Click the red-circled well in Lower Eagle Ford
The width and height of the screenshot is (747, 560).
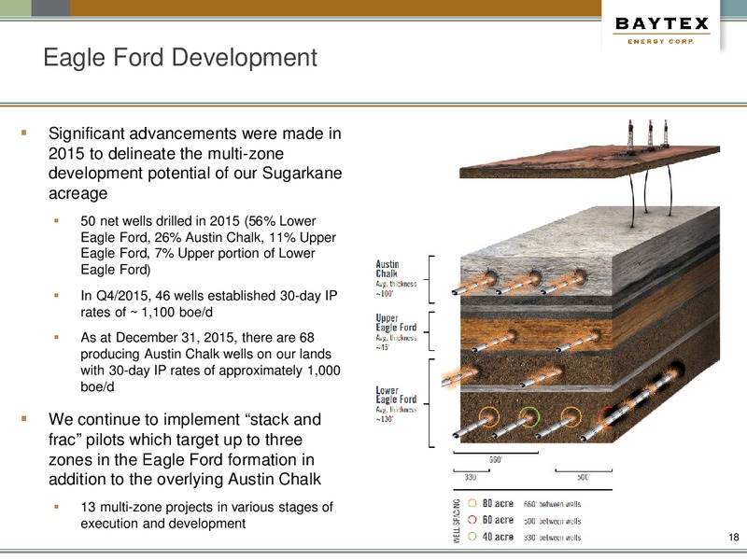[608, 418]
